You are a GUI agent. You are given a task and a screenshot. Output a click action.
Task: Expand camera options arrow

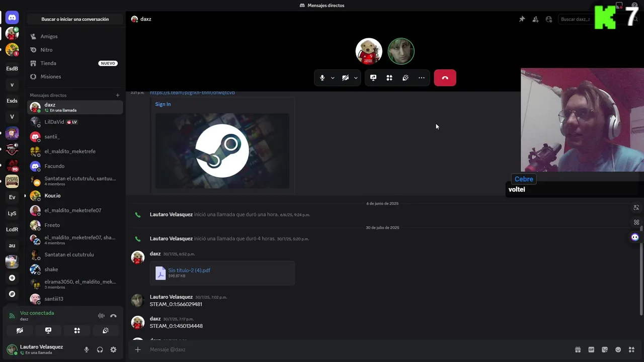tap(356, 78)
